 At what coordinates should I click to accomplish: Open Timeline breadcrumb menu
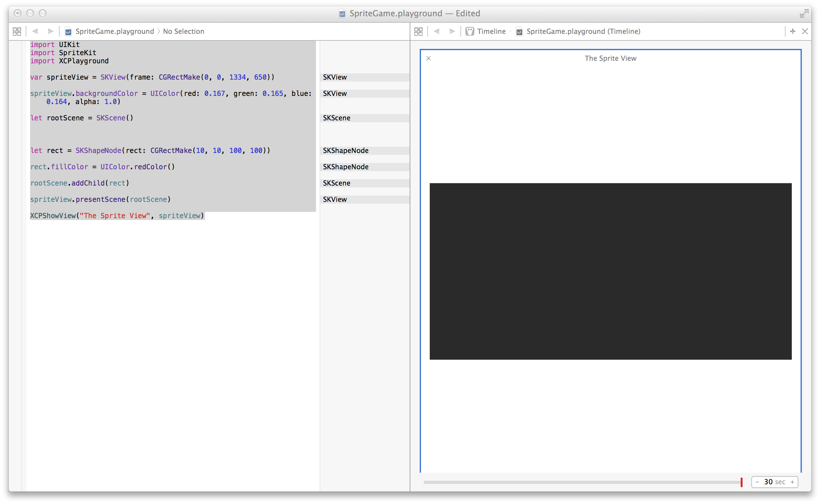tap(491, 31)
